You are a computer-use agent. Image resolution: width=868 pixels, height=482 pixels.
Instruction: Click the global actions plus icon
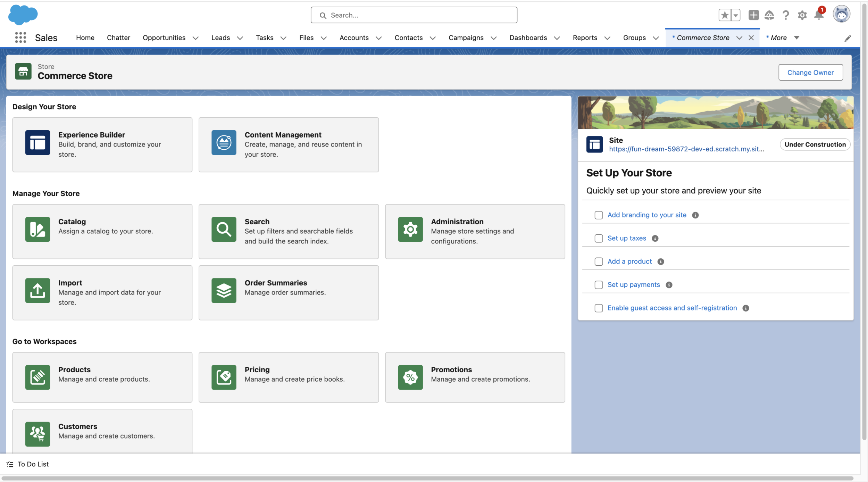click(x=753, y=15)
